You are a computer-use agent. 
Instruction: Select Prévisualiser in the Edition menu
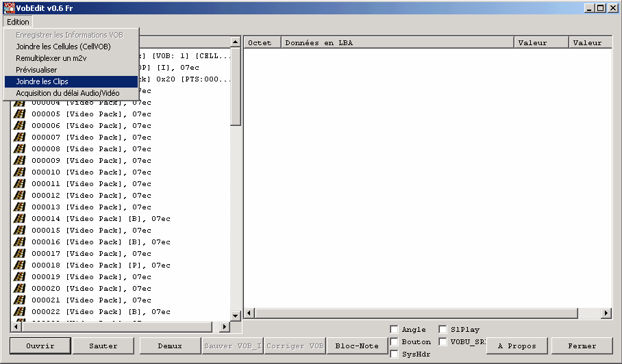coord(36,70)
